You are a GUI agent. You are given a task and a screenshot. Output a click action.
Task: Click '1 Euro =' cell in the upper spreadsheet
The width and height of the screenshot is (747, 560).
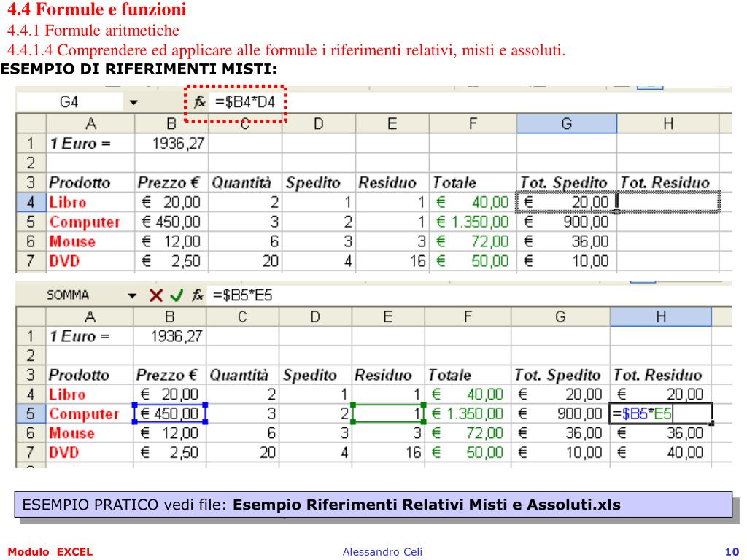90,144
